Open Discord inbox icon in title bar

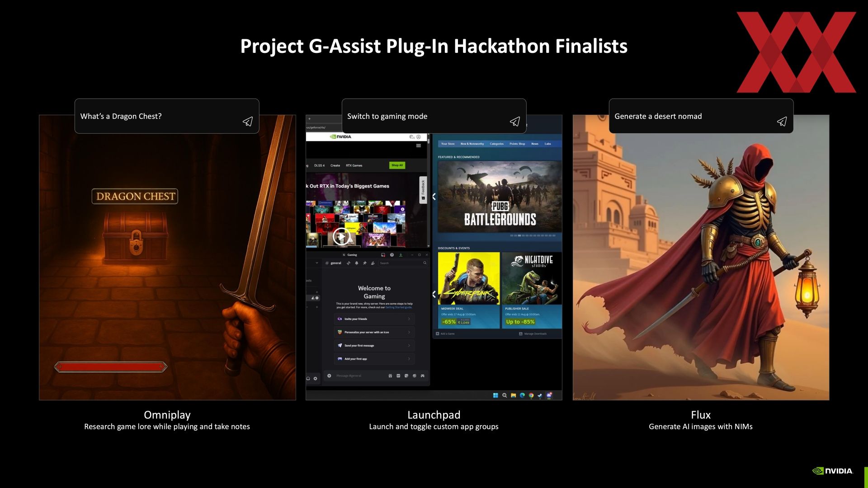(383, 255)
